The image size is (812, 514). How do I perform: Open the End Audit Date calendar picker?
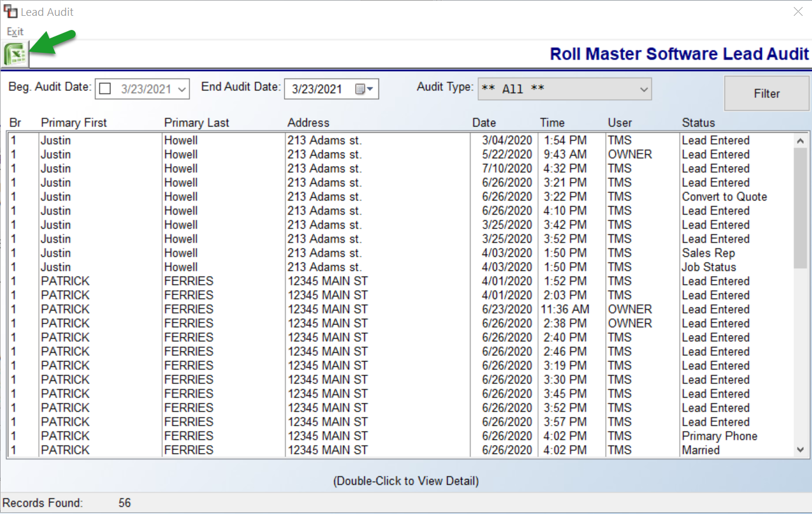click(x=364, y=89)
